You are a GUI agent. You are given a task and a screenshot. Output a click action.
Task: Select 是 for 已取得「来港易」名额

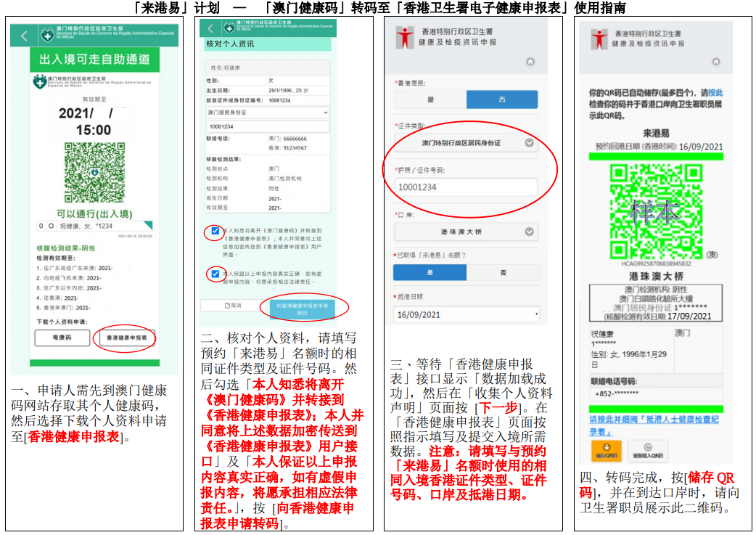click(x=430, y=272)
